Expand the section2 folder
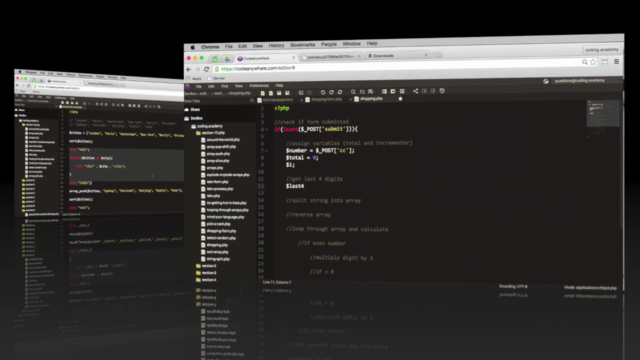Screen dimensions: 640x360 coord(206,266)
